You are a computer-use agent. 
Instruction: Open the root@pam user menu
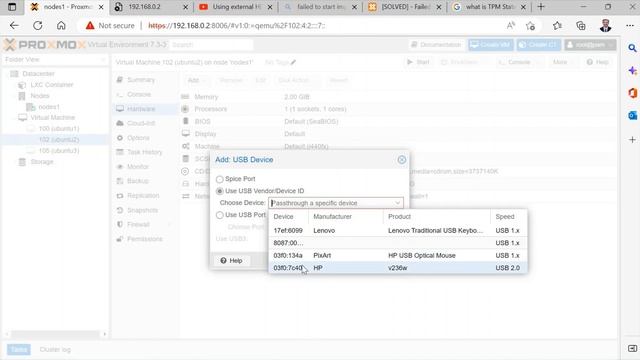tap(590, 44)
